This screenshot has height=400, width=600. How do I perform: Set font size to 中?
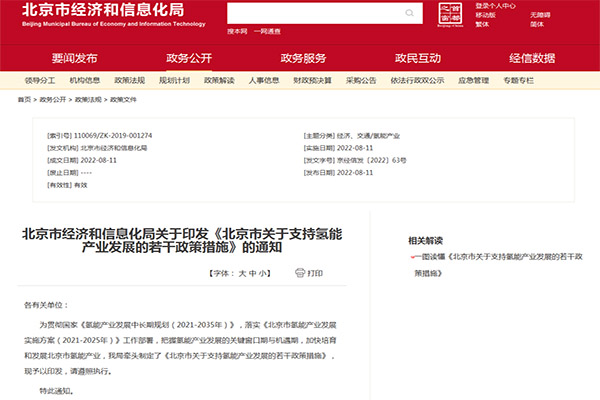pos(253,273)
